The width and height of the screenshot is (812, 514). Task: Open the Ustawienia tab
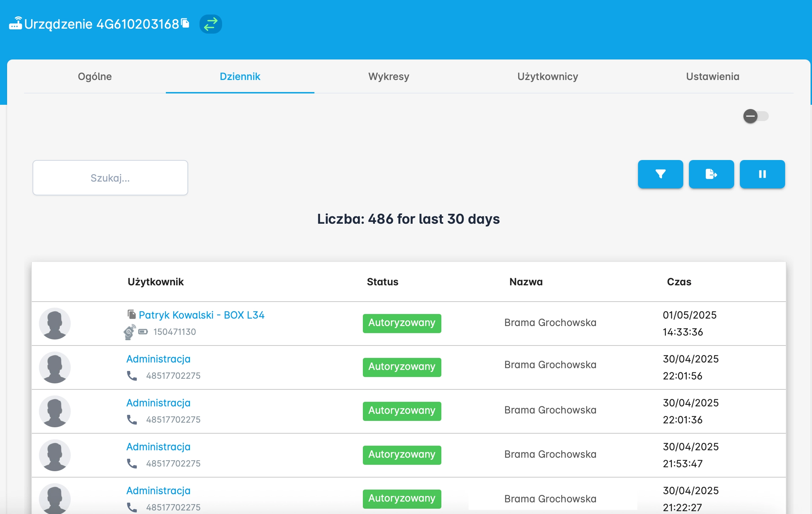point(713,76)
